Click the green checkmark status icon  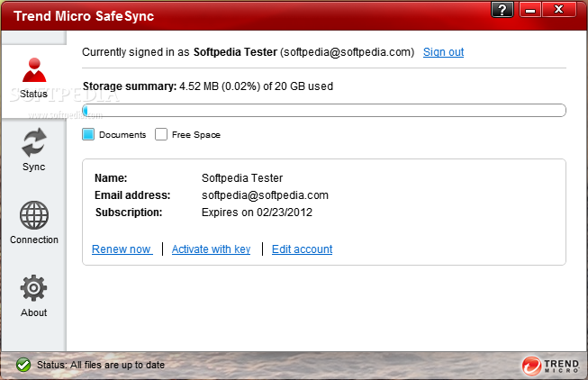coord(23,365)
